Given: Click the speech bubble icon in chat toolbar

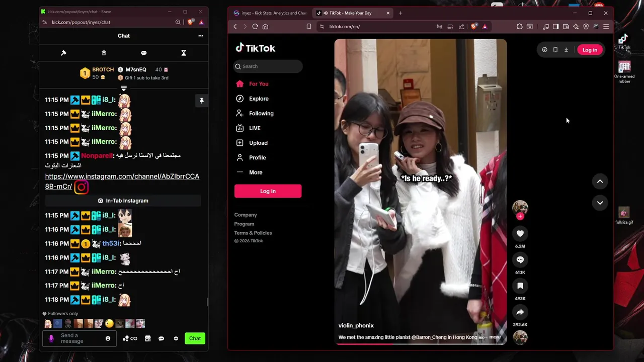Looking at the screenshot, I should pos(144,53).
